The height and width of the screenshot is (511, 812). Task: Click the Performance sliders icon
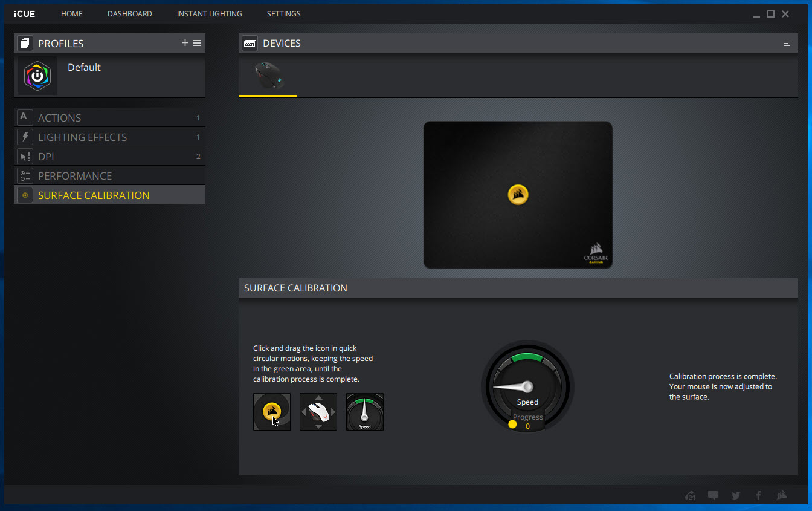25,175
